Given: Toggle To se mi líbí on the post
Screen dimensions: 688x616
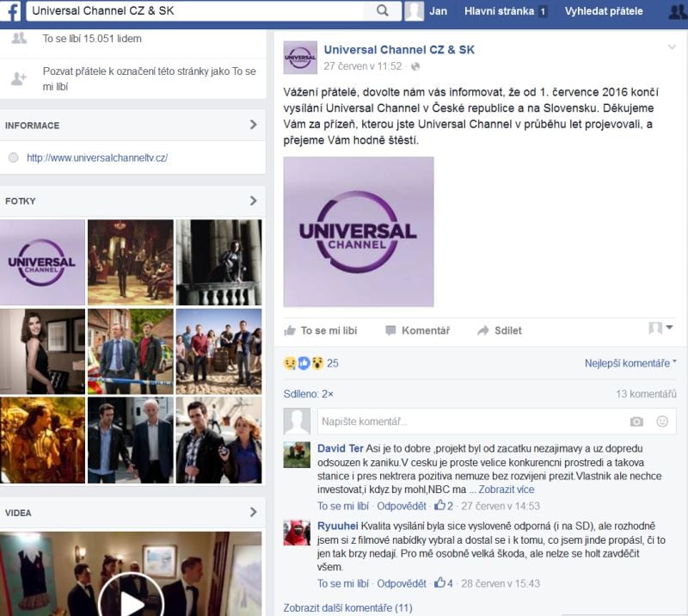Looking at the screenshot, I should 319,330.
